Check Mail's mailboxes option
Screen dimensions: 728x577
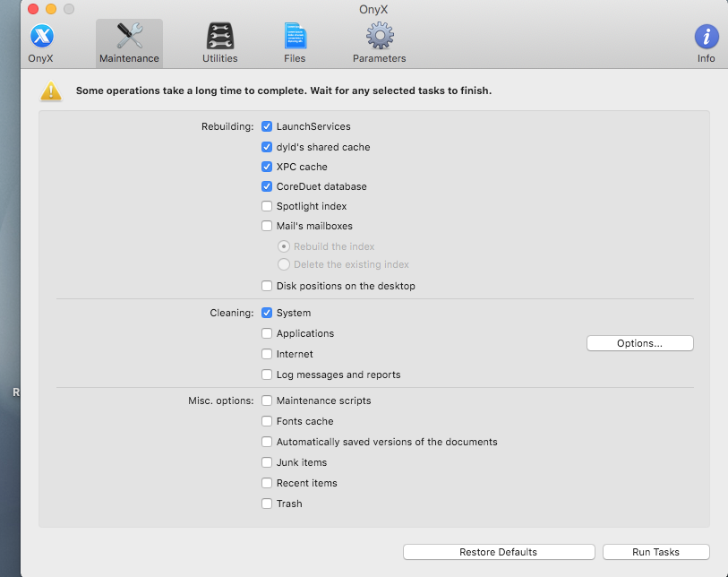click(x=267, y=226)
